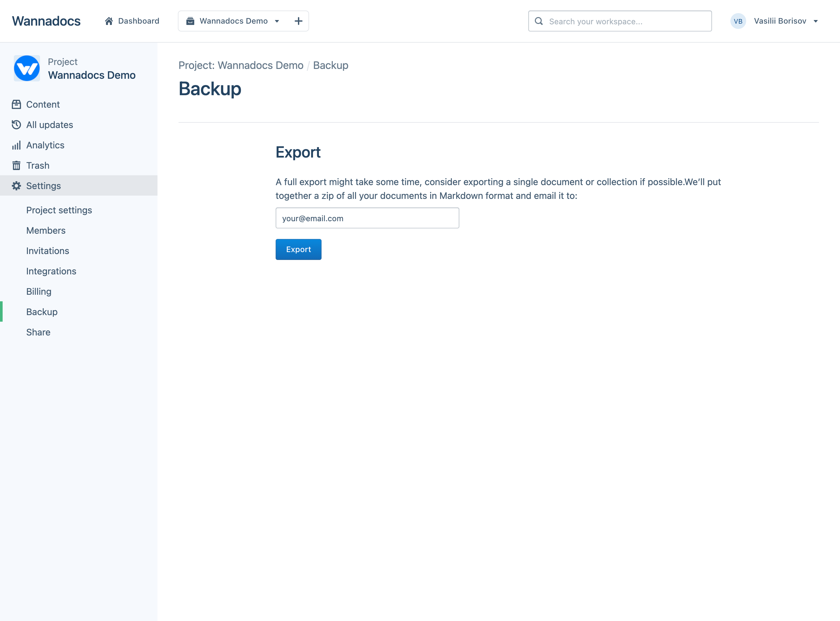Click the Wannadocs Demo project logo
Screen dimensions: 840x621
click(27, 68)
